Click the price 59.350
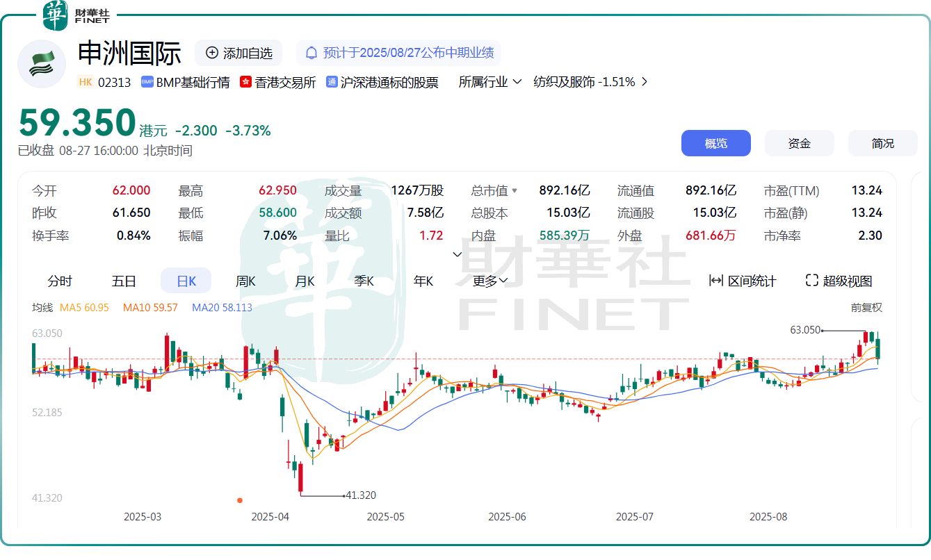Viewport: 931px width, 560px height. pos(77,123)
